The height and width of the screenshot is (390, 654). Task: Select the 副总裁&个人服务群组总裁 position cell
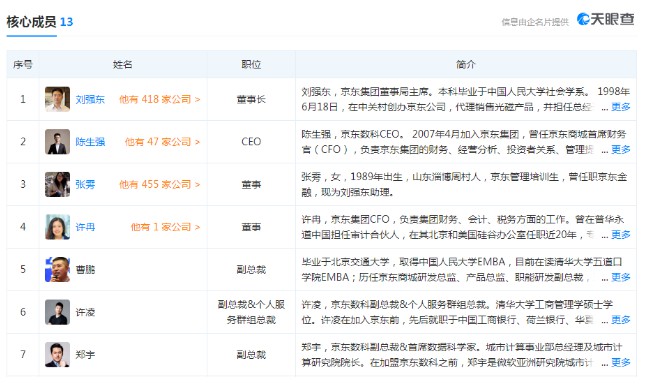(251, 312)
